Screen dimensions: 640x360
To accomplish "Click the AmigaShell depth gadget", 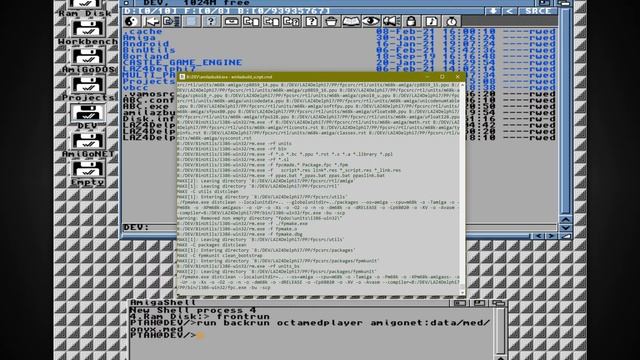I will click(498, 303).
